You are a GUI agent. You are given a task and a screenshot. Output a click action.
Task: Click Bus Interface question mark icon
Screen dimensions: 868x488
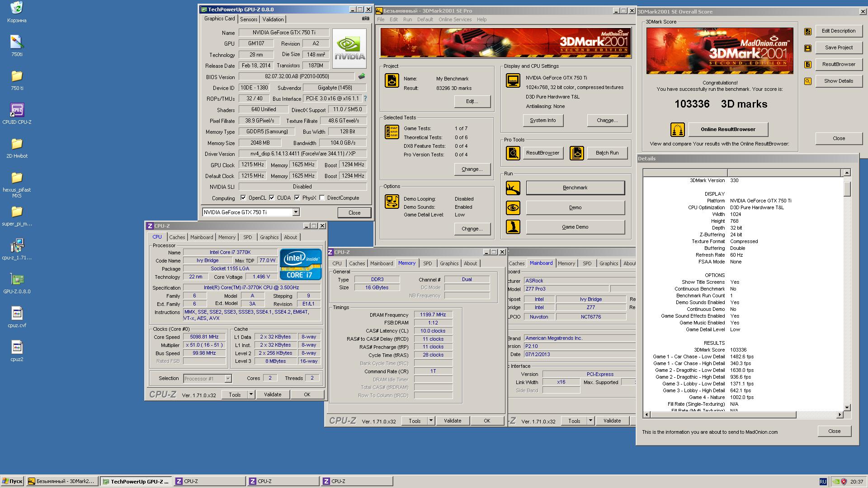[x=365, y=99]
